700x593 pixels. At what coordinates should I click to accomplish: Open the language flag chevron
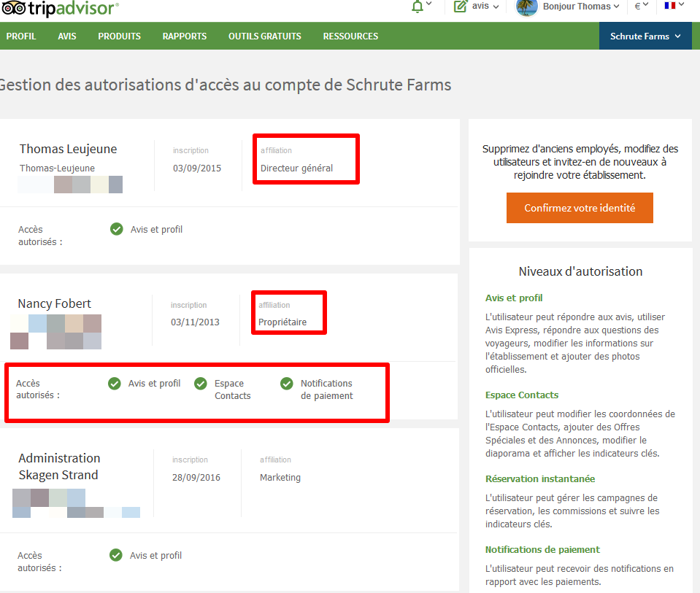[681, 4]
